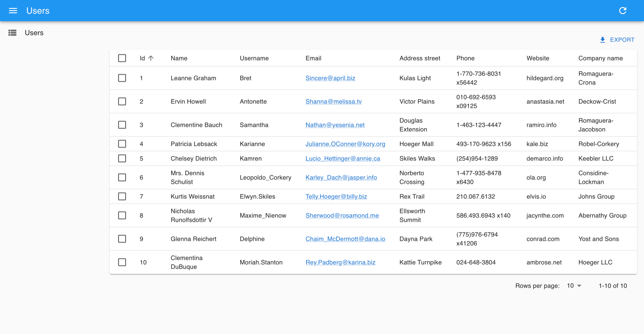Sort by the Address street column header
Image resolution: width=644 pixels, height=334 pixels.
tap(420, 58)
